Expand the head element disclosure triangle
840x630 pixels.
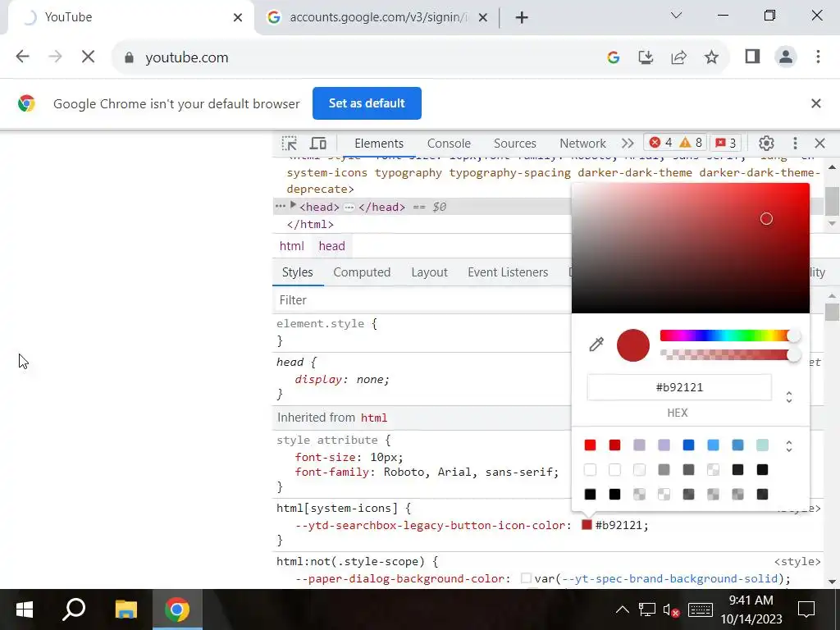click(x=293, y=205)
